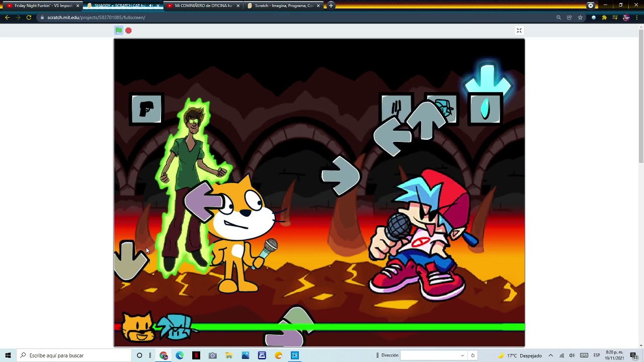Viewport: 644px width, 362px height.
Task: Click the browser address bar URL
Action: click(x=96, y=18)
